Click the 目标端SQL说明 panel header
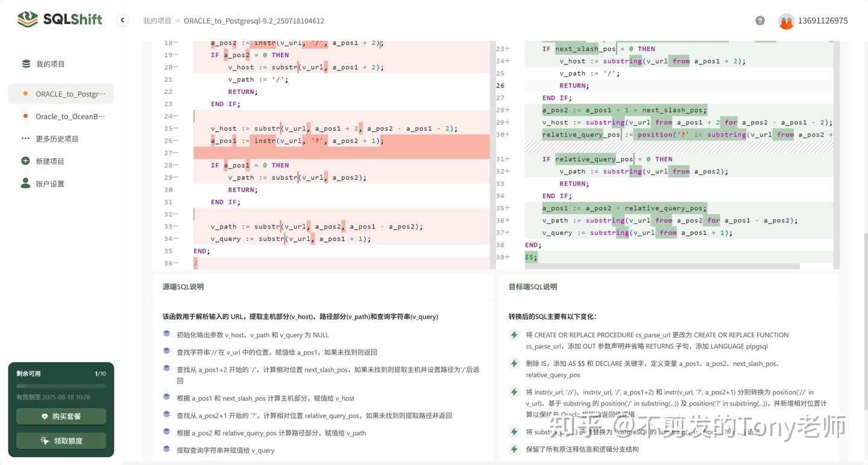The image size is (868, 465). click(532, 286)
